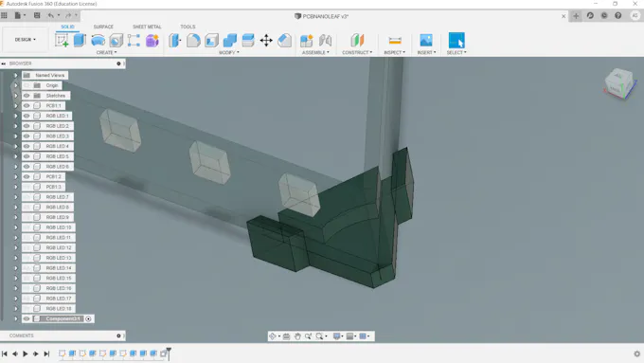644x363 pixels.
Task: Hide the Component3:1 item
Action: click(x=27, y=318)
